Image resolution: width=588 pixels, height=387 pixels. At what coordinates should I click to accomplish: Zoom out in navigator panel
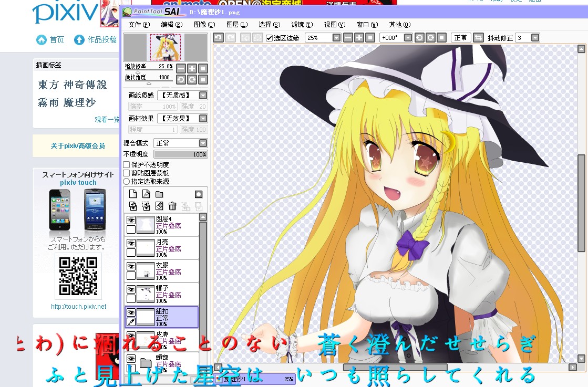coord(181,69)
